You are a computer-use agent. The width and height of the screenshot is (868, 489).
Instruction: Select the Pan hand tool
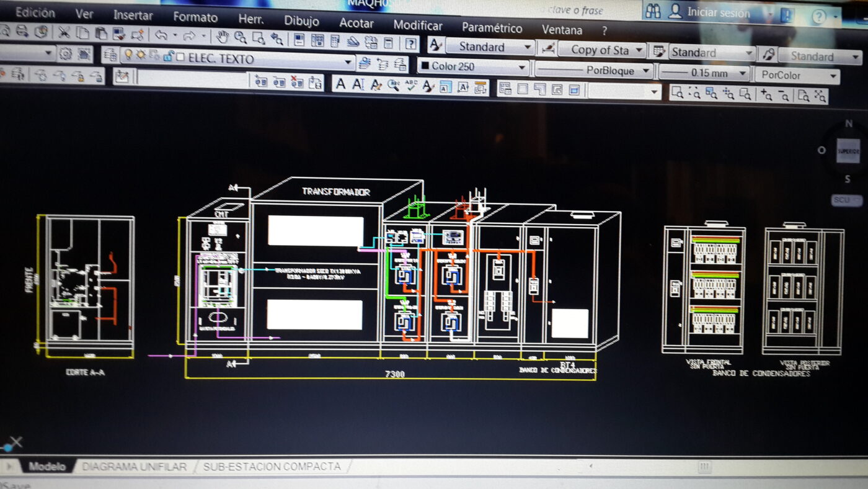pos(223,37)
